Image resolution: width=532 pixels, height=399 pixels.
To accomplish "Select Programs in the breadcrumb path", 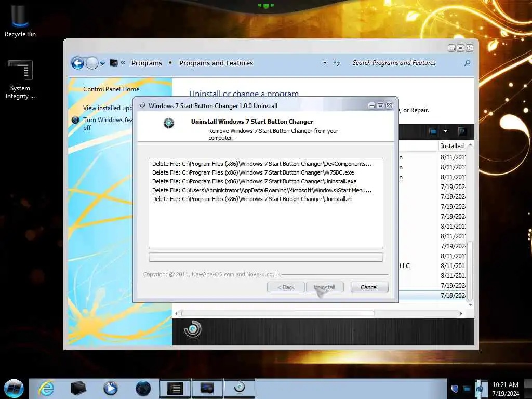I will 147,63.
